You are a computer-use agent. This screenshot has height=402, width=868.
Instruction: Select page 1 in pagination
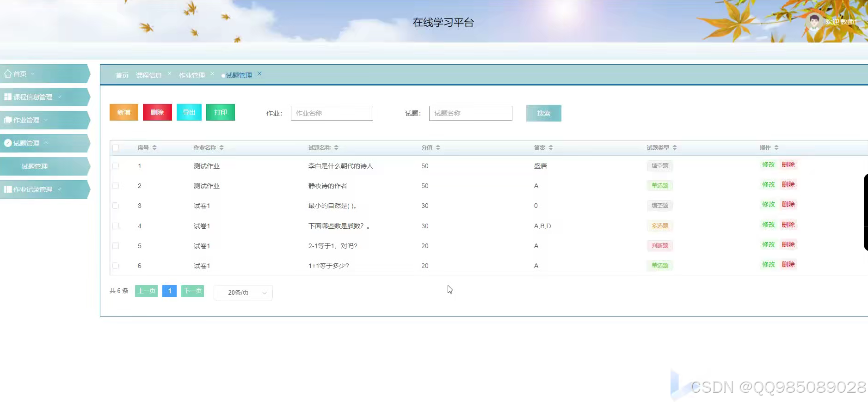tap(170, 291)
